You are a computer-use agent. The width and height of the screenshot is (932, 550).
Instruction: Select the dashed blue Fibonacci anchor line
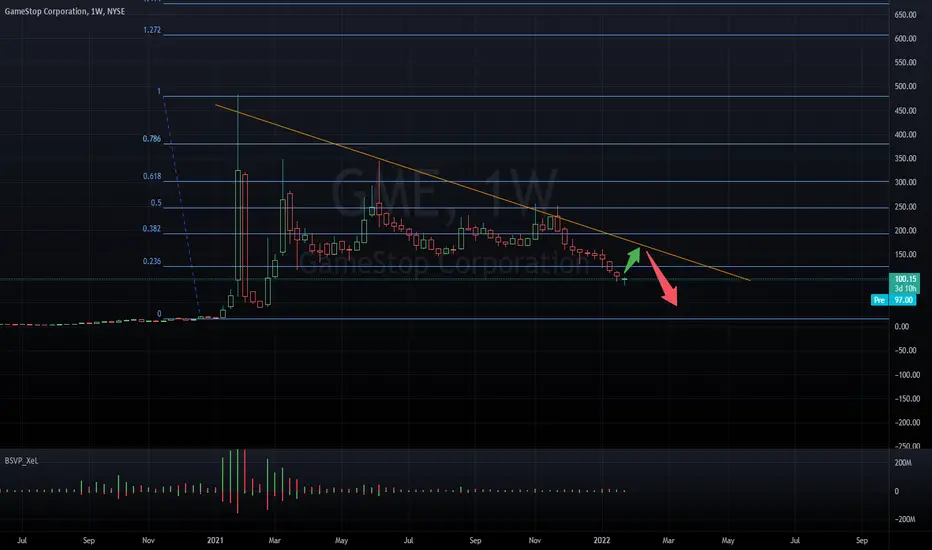point(182,208)
